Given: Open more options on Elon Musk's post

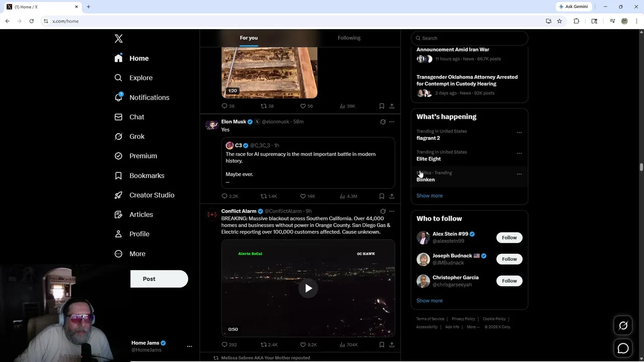Looking at the screenshot, I should [x=392, y=122].
